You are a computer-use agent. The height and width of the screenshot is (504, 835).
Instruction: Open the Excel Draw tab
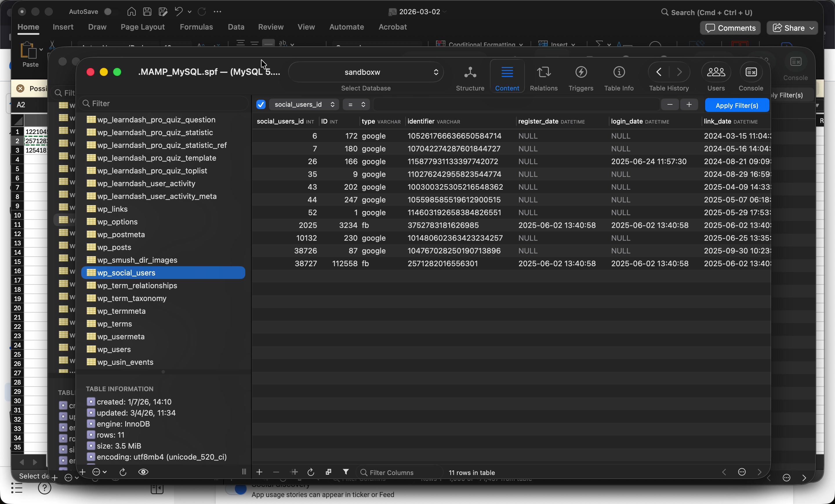point(97,27)
